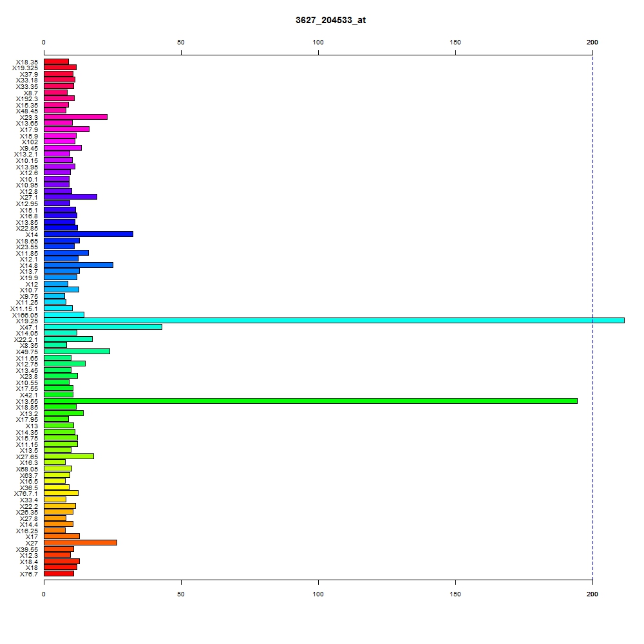
Task: Click the bottom axis tick label 200
Action: 592,594
